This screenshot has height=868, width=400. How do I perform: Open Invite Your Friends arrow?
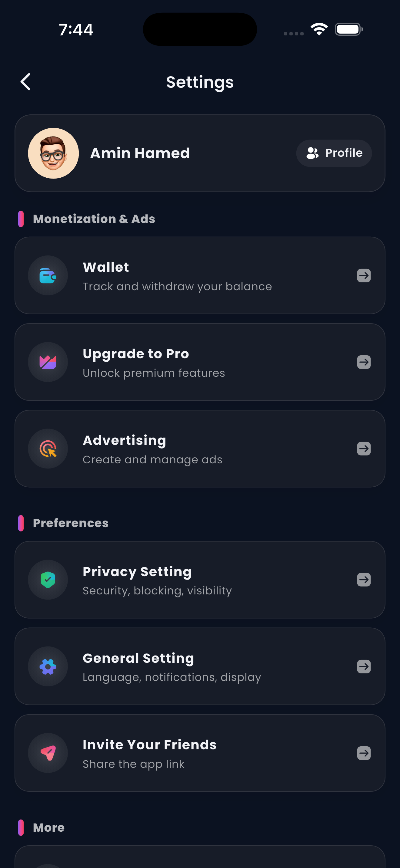(x=364, y=753)
